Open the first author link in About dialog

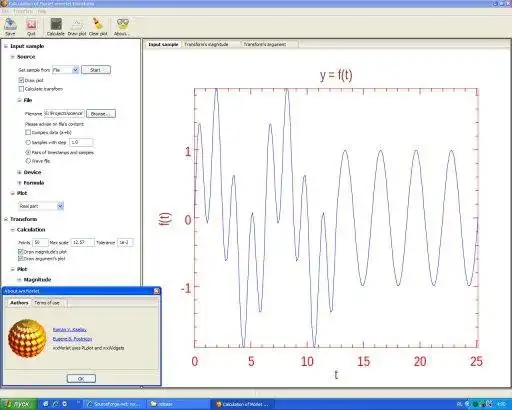[70, 330]
